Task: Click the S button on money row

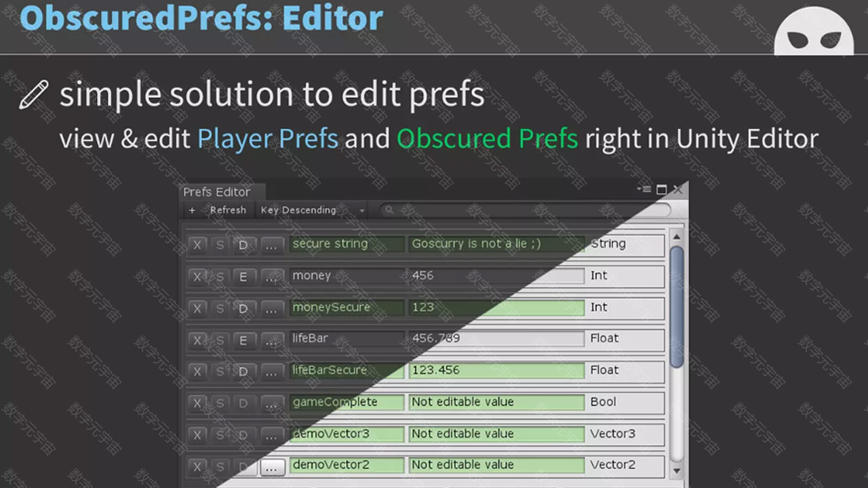Action: click(x=220, y=277)
